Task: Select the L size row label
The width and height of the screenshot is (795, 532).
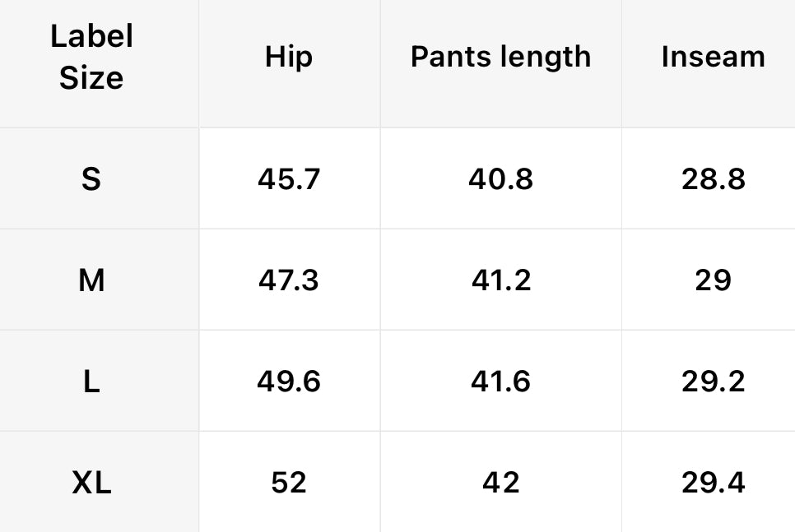Action: pyautogui.click(x=91, y=382)
